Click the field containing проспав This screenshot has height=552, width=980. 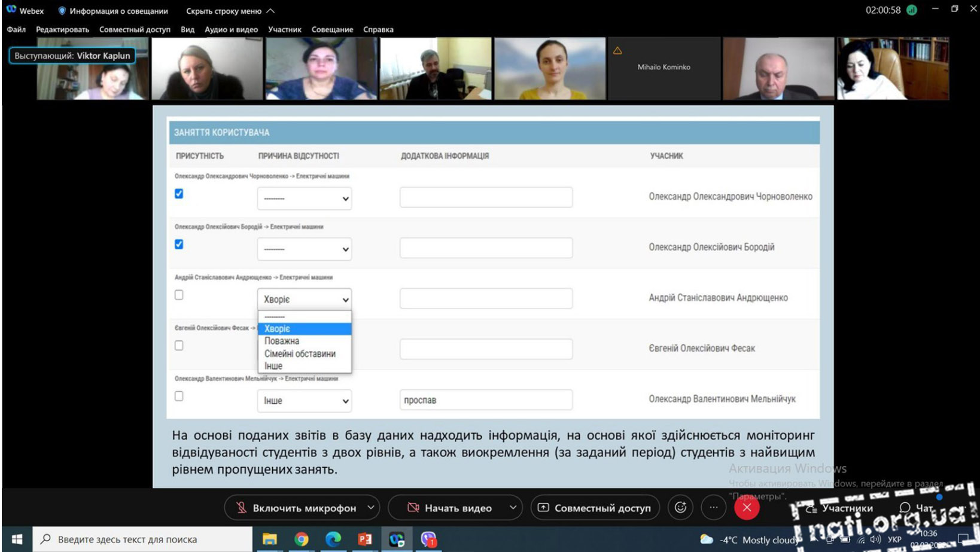click(486, 399)
